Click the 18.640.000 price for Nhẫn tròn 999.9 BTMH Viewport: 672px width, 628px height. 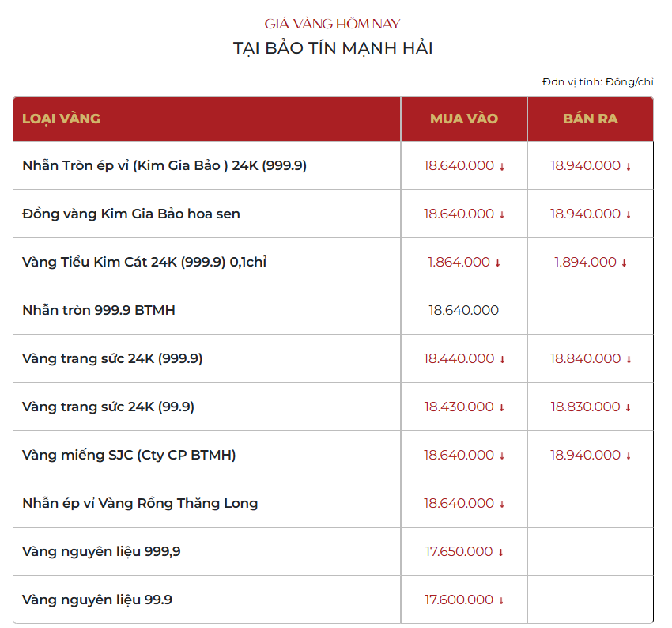point(464,310)
